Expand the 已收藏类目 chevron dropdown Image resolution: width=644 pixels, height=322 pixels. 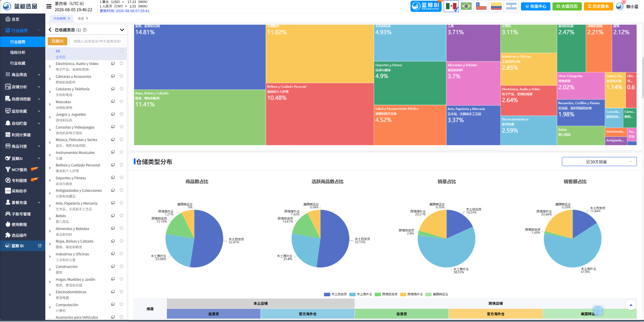point(122,30)
